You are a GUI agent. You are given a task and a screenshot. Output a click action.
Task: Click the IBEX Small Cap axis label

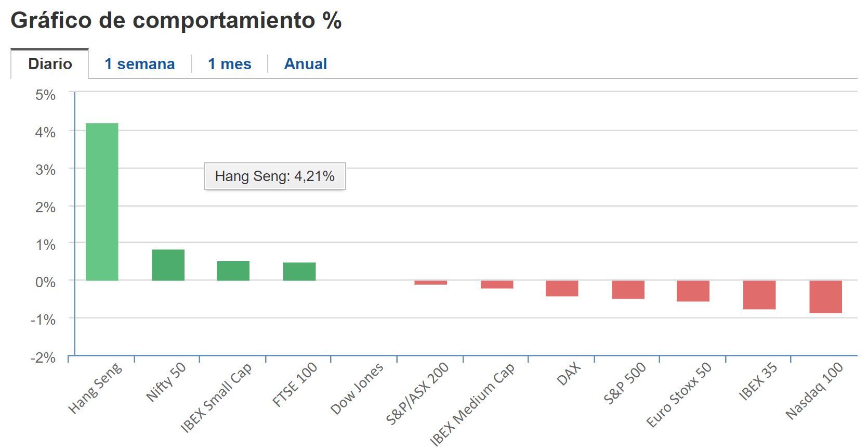click(x=216, y=397)
